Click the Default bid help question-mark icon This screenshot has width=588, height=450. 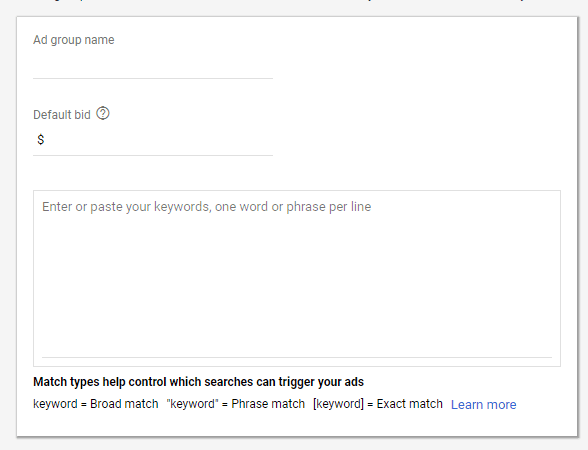pos(103,113)
